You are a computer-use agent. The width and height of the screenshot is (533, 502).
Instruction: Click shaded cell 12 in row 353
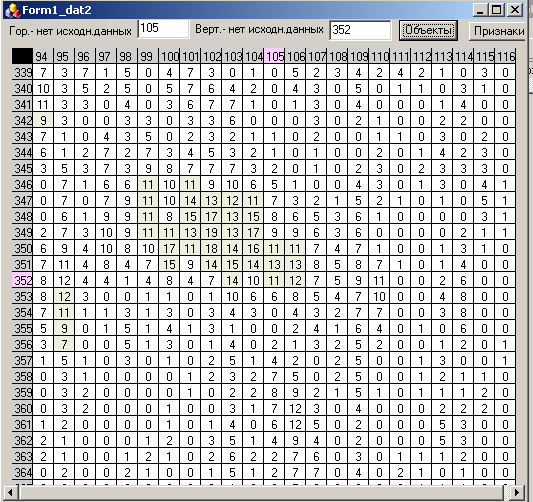coord(64,296)
